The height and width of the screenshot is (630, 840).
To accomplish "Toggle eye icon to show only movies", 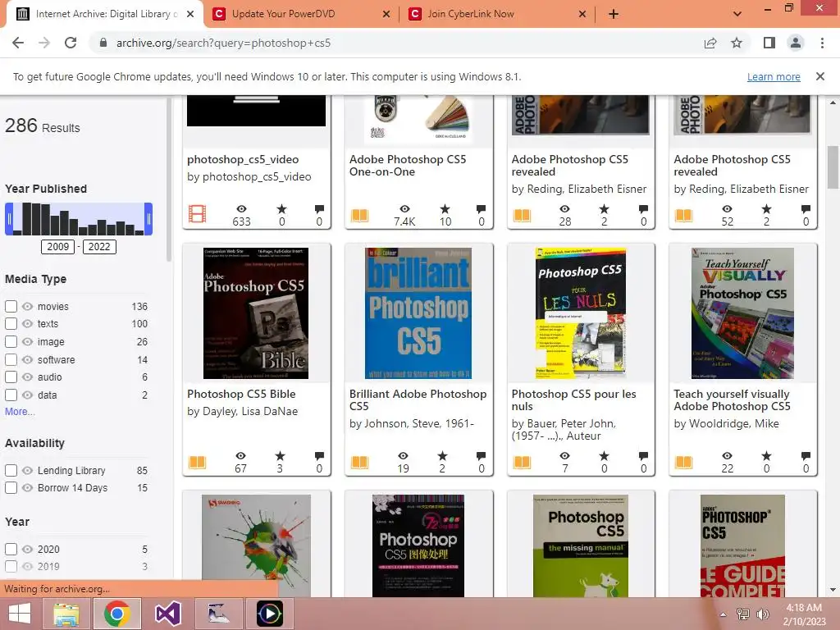I will 27,307.
